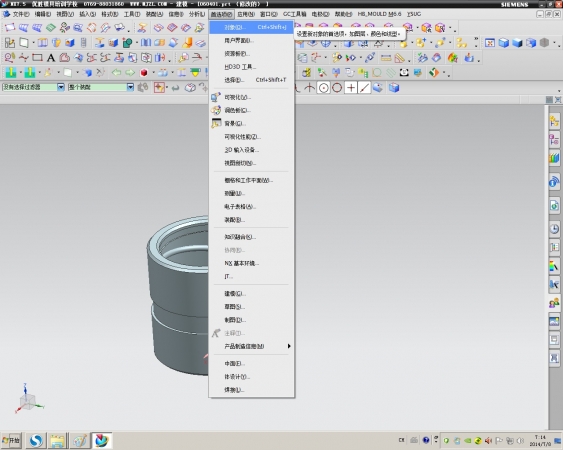Screen dimensions: 563x450
Task: Open the dropdown arrow beside gray face-analysis cube
Action: pos(555,43)
